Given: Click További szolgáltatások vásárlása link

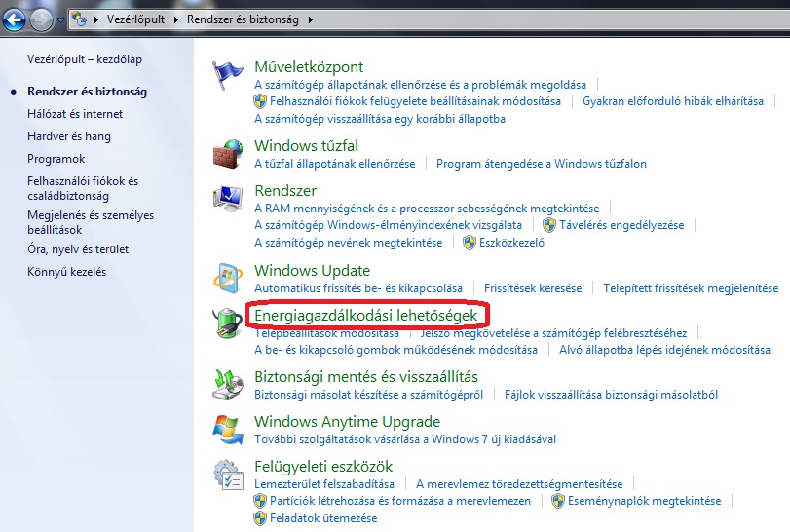Looking at the screenshot, I should coord(405,439).
